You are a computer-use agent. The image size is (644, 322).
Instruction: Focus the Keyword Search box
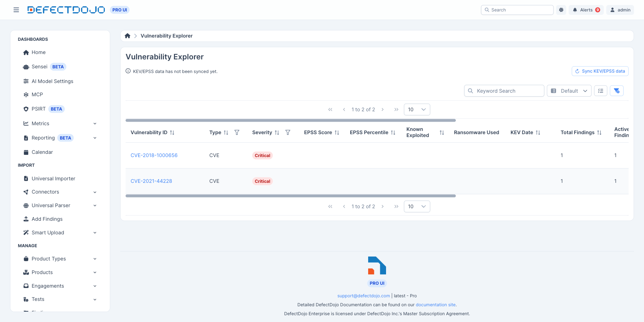click(504, 91)
